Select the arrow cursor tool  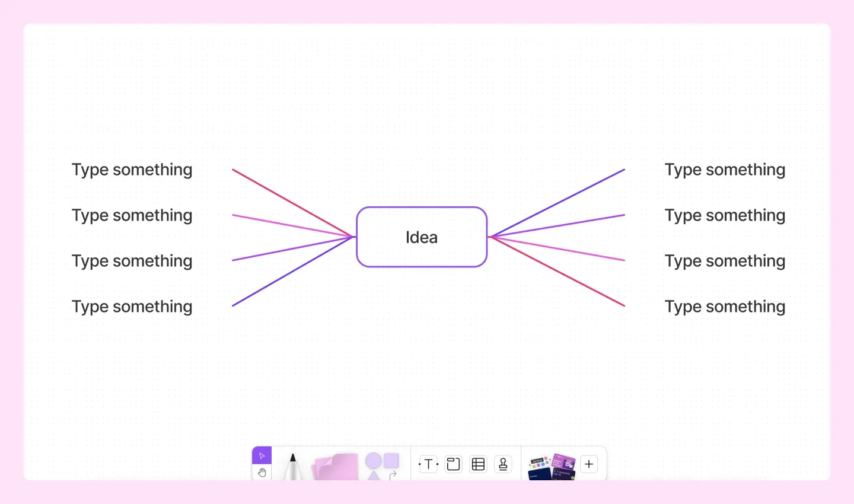click(262, 455)
